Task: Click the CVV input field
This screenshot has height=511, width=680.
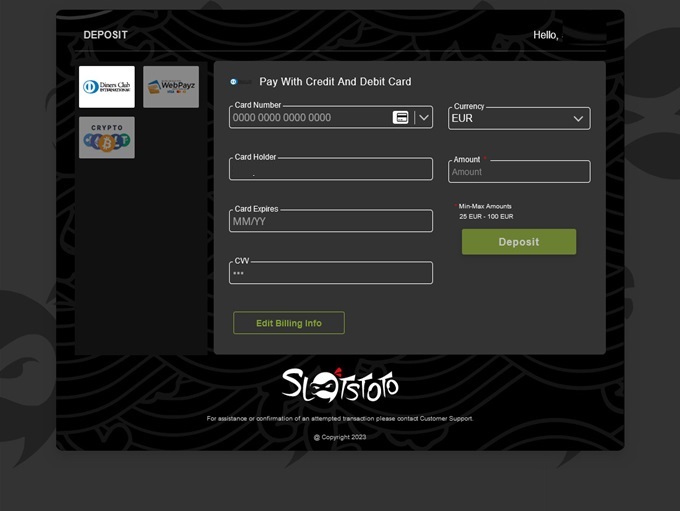Action: coord(330,273)
